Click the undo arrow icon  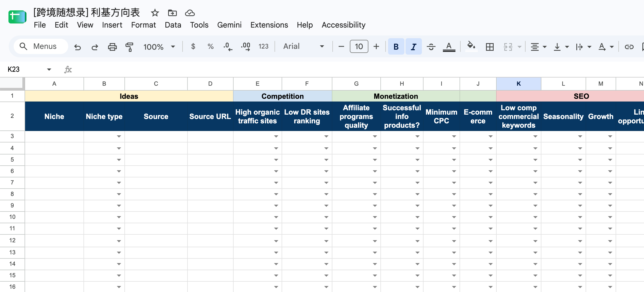click(77, 47)
